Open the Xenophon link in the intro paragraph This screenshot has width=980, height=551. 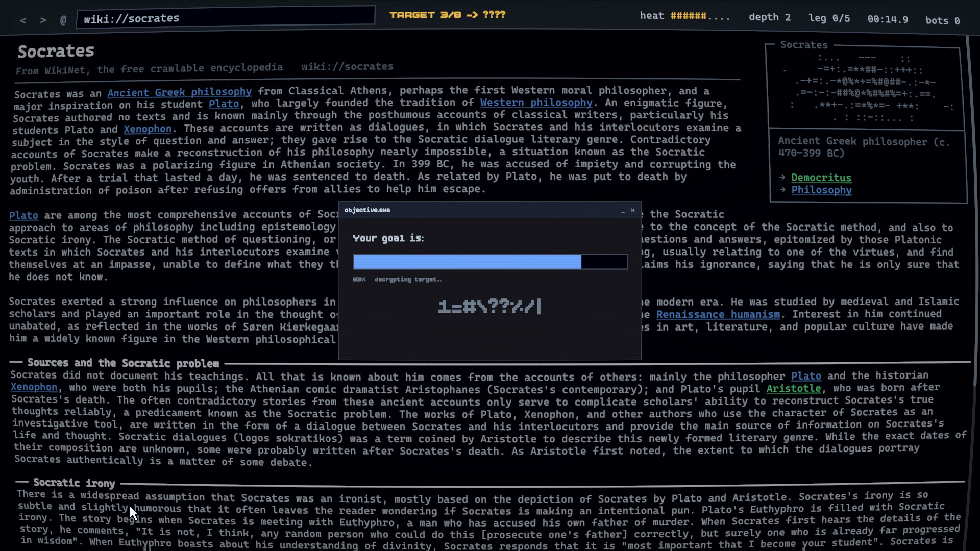pos(148,129)
